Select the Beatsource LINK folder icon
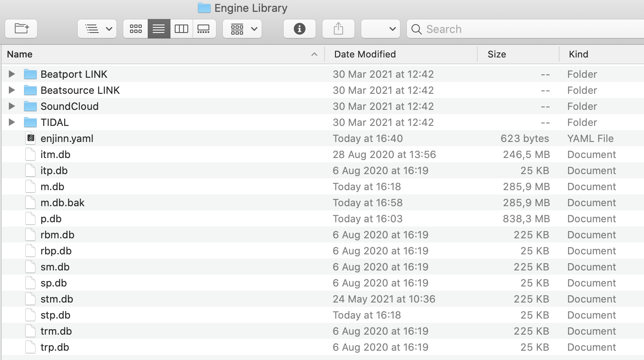 pos(30,90)
